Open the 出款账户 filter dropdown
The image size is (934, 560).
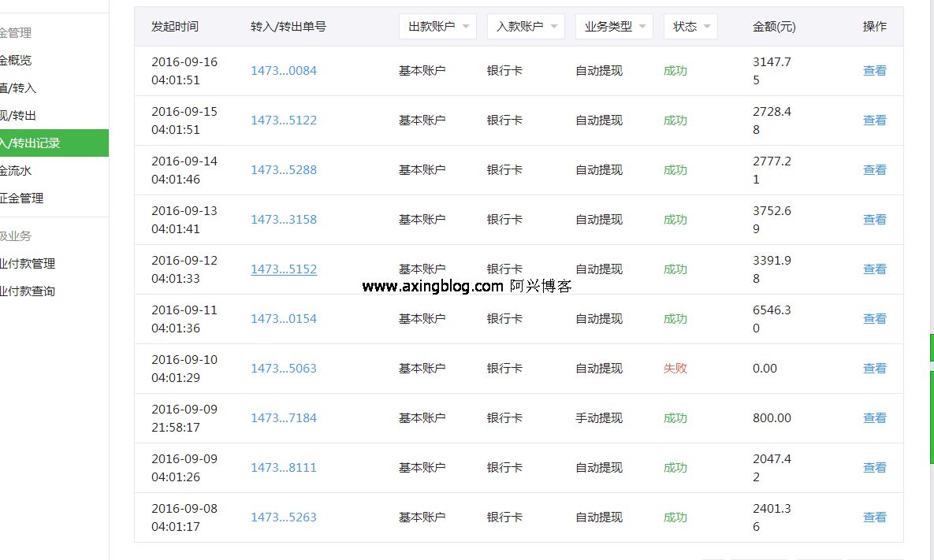click(437, 27)
